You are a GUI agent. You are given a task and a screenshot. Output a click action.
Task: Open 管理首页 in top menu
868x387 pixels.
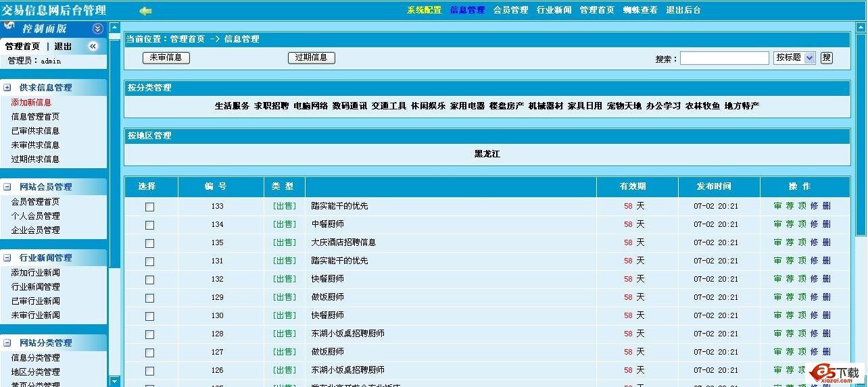pyautogui.click(x=597, y=10)
